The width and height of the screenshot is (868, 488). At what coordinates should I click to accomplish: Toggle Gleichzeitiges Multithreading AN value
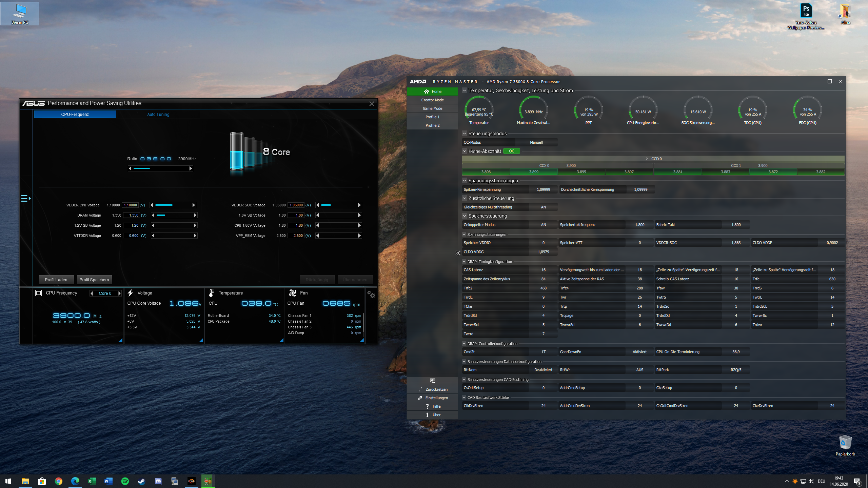pos(543,207)
